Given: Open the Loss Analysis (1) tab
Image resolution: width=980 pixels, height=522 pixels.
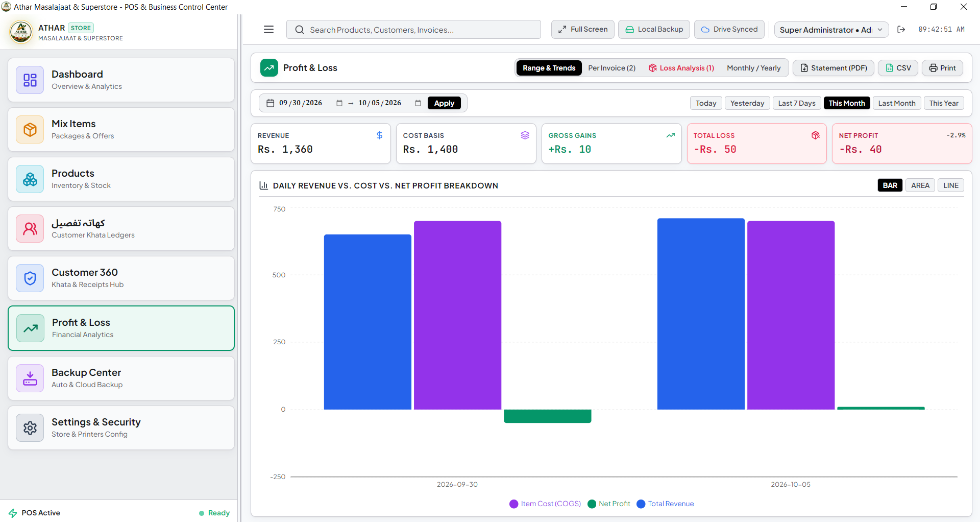Looking at the screenshot, I should click(681, 68).
